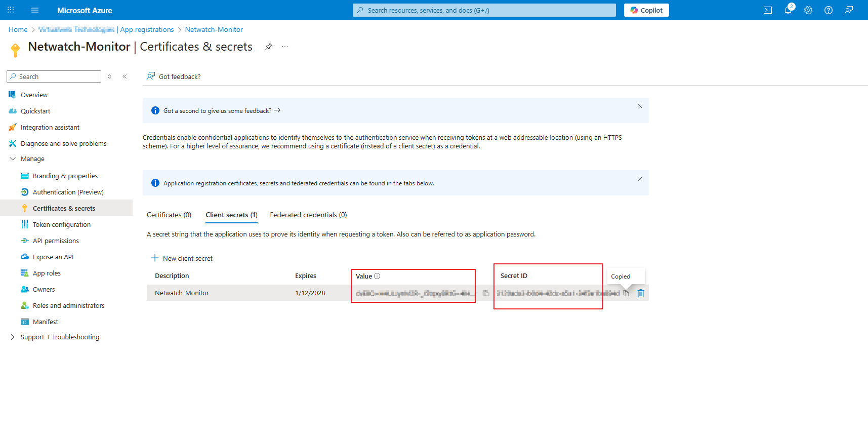Pin the Certificates & secrets page
The width and height of the screenshot is (868, 434).
(x=269, y=47)
